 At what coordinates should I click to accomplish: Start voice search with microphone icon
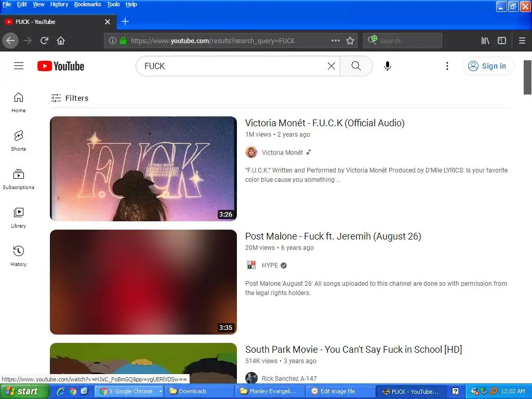(x=388, y=66)
